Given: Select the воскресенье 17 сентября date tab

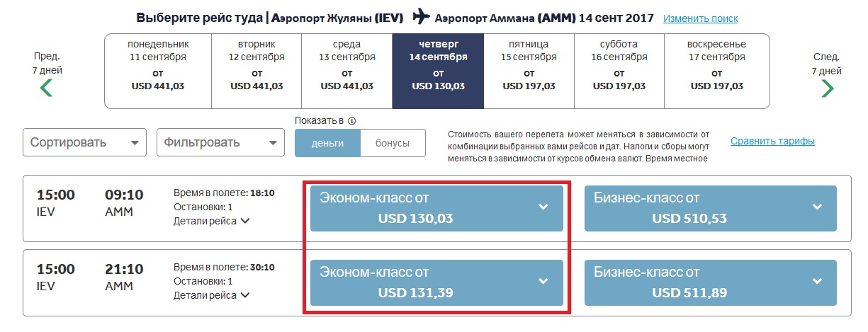Looking at the screenshot, I should (x=716, y=71).
